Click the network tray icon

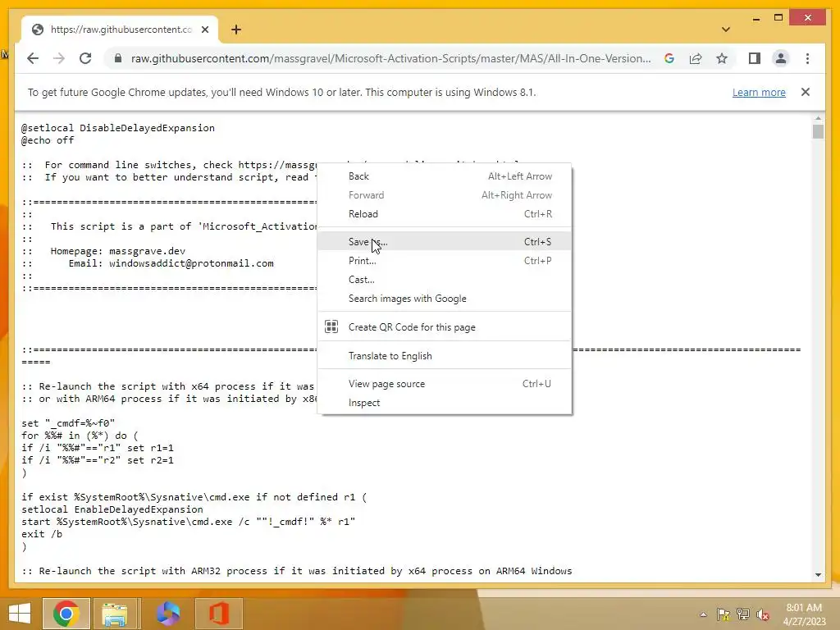pyautogui.click(x=743, y=614)
